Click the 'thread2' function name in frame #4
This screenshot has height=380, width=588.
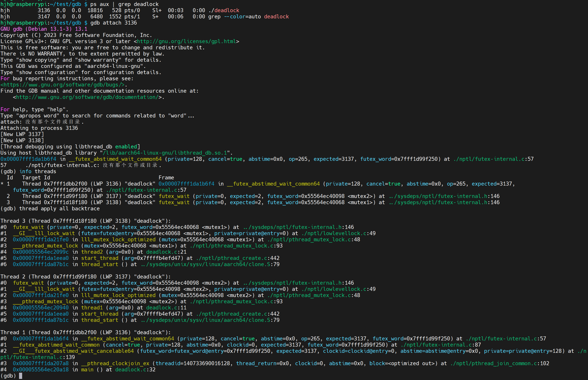[92, 252]
